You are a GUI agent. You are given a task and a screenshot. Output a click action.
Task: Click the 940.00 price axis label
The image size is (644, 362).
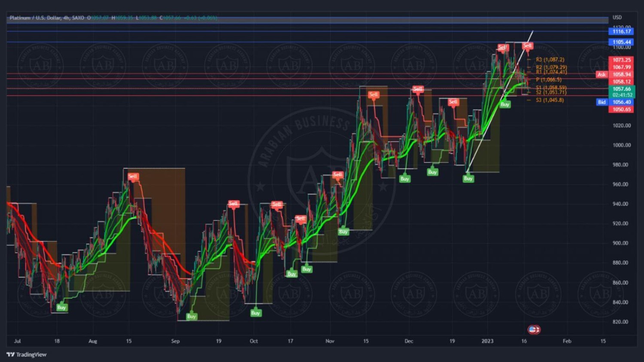pyautogui.click(x=620, y=204)
